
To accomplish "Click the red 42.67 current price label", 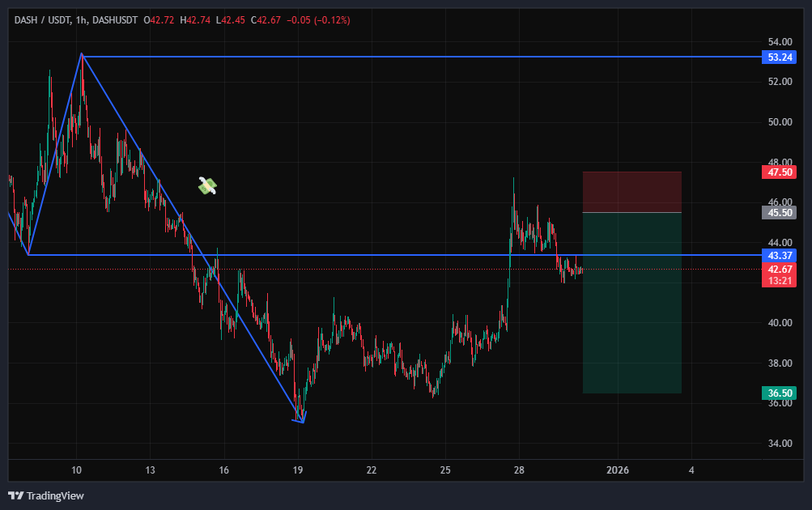I will [780, 269].
